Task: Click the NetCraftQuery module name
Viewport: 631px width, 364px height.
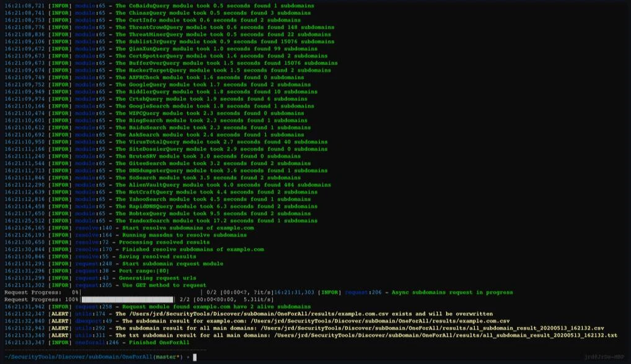Action: point(152,192)
